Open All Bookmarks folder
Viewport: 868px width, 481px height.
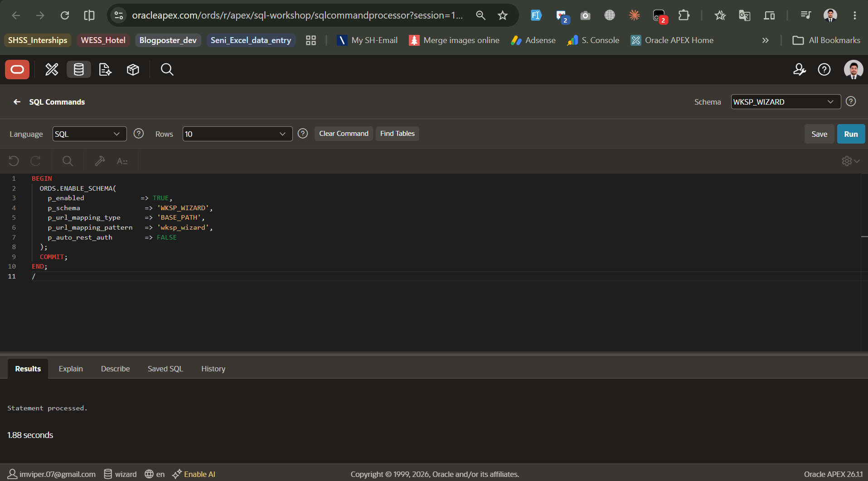(x=826, y=40)
